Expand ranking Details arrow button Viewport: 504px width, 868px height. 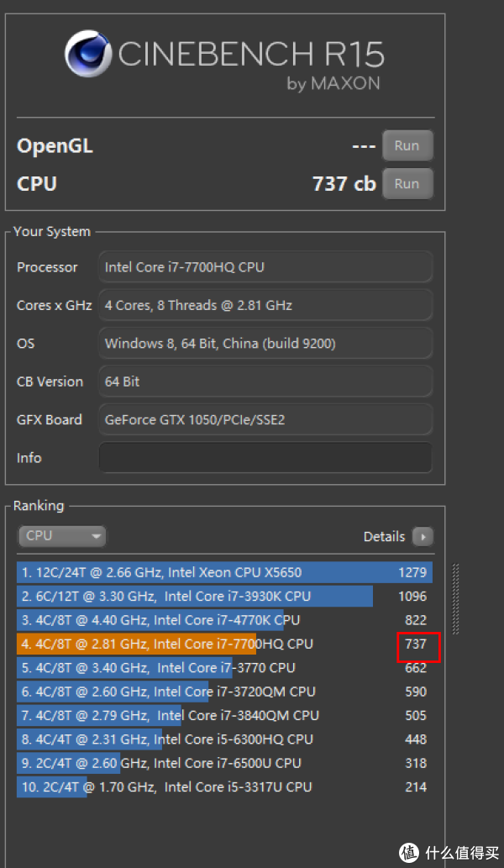pos(423,536)
